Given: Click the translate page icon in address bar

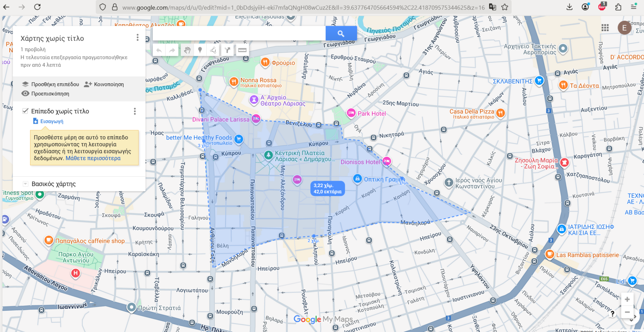Looking at the screenshot, I should [493, 7].
